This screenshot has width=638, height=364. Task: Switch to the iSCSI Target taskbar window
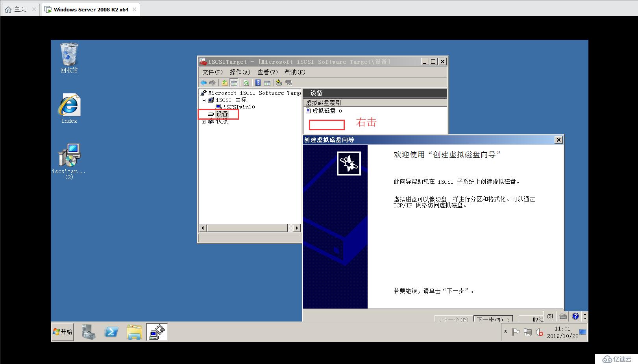pyautogui.click(x=157, y=332)
